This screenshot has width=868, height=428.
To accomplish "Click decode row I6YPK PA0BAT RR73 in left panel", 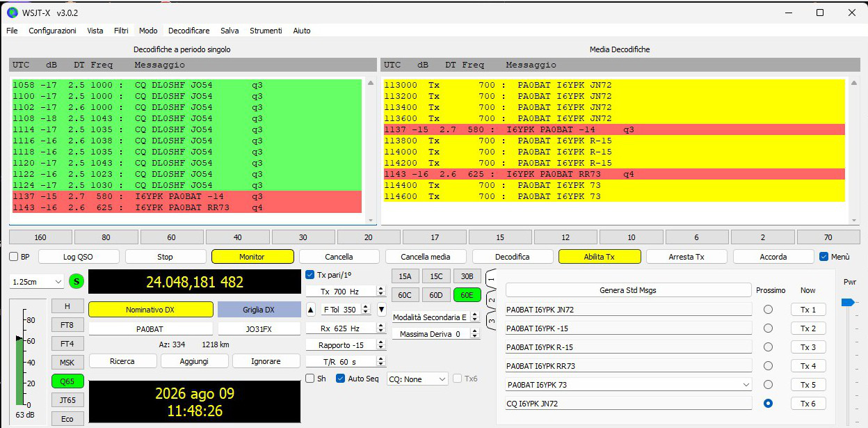I will tap(186, 207).
